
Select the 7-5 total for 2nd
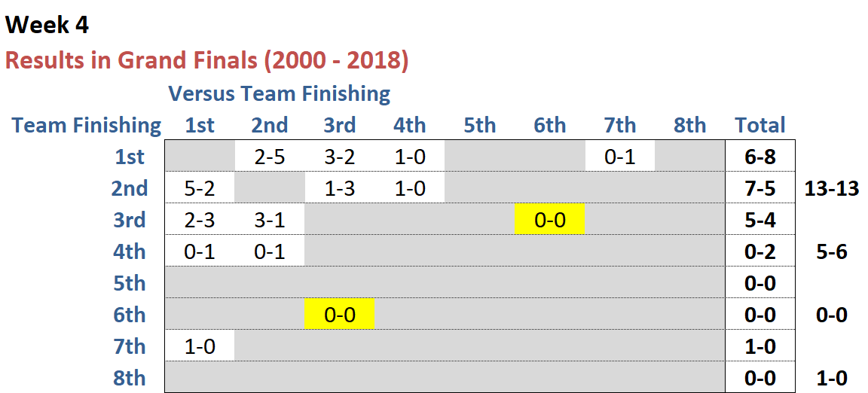tap(760, 188)
